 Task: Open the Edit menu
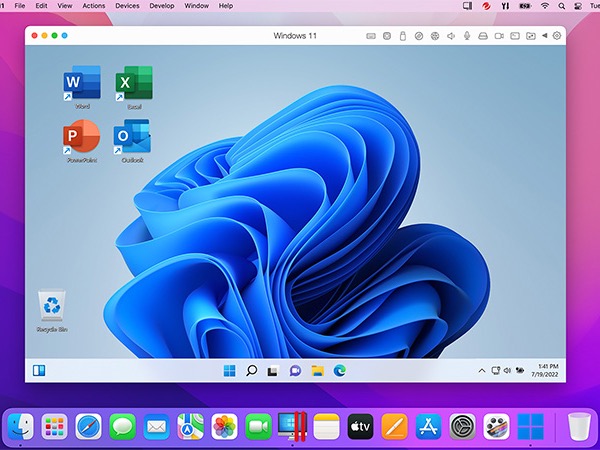[x=41, y=6]
